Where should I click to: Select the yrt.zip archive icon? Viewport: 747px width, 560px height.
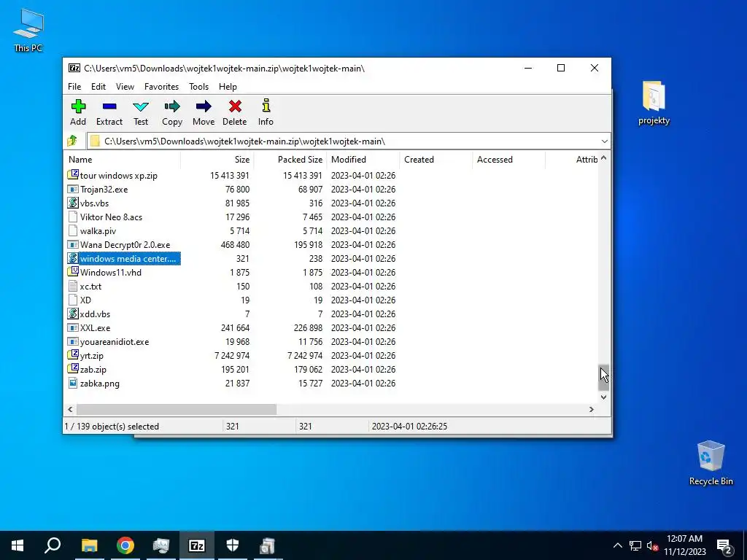(73, 355)
